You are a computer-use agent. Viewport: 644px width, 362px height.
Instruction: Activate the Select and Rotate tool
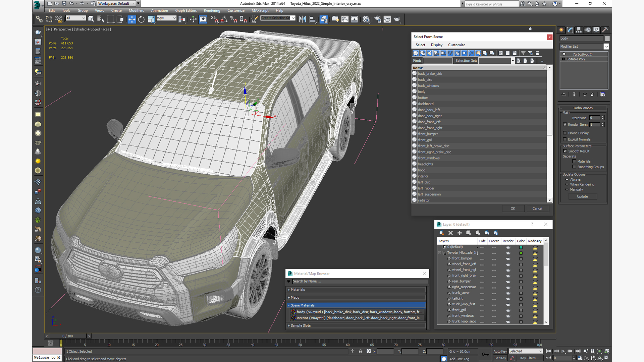coord(141,19)
